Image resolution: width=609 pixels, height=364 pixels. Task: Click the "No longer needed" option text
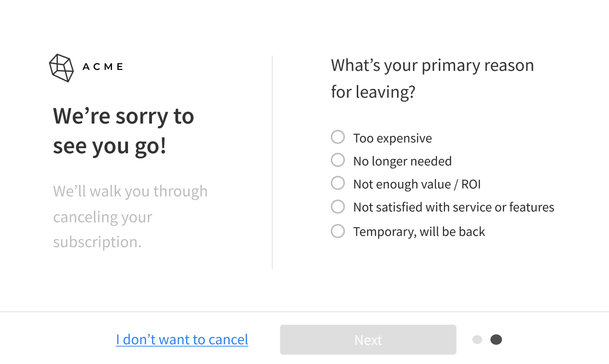coord(402,161)
